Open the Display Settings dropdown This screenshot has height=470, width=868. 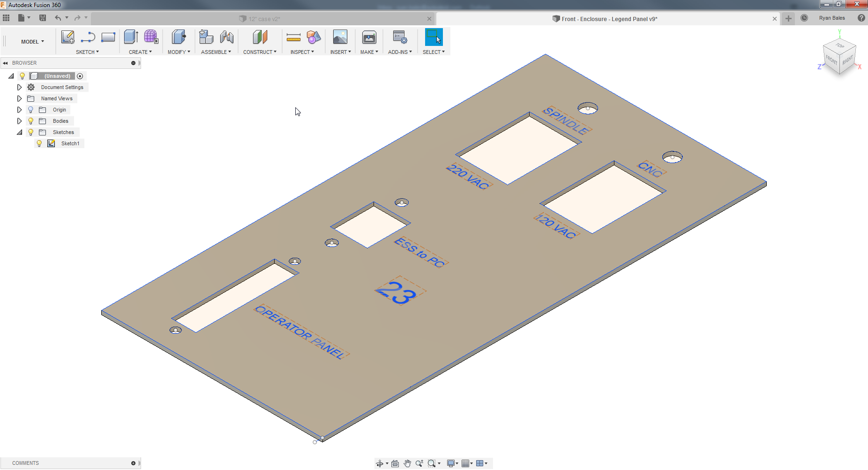click(452, 463)
